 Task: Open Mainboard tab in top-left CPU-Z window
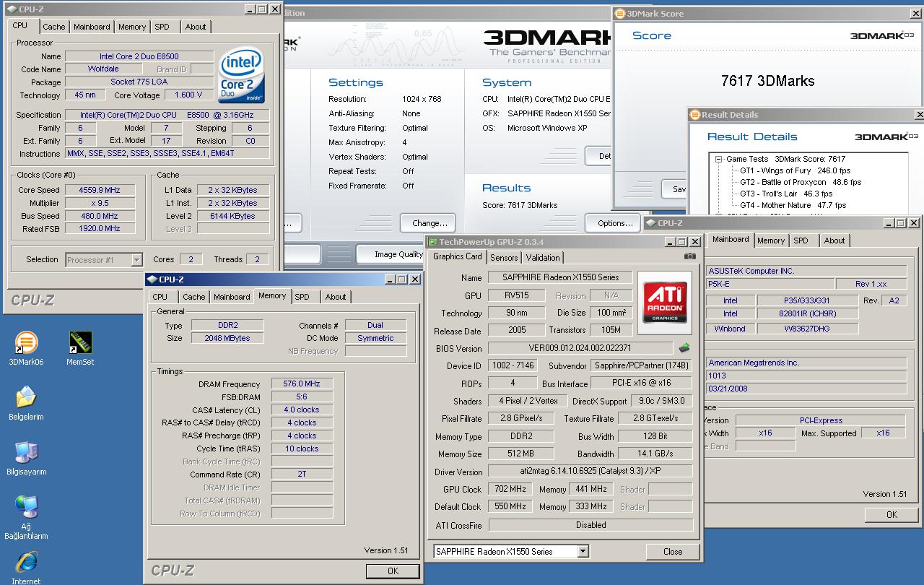(x=92, y=27)
